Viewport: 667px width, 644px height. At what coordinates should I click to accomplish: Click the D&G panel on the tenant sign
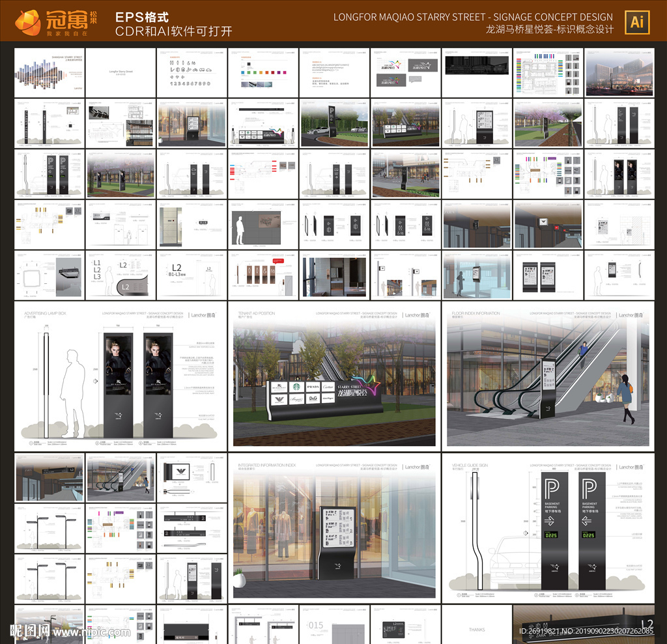click(x=313, y=399)
